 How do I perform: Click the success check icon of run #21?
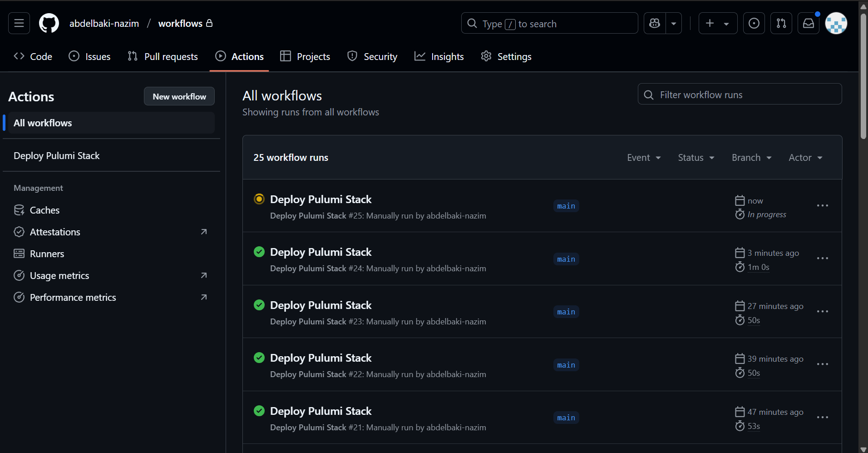tap(259, 411)
